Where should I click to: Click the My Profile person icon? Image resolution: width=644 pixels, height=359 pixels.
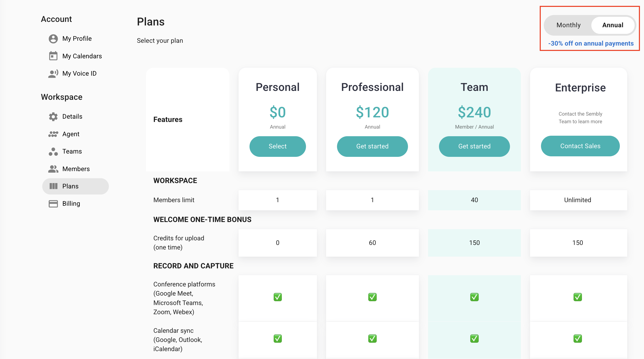53,39
